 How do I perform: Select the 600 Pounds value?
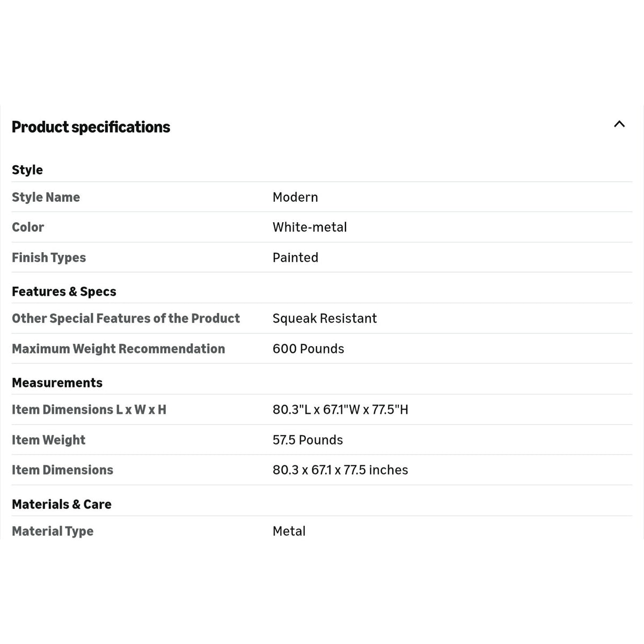(x=308, y=349)
